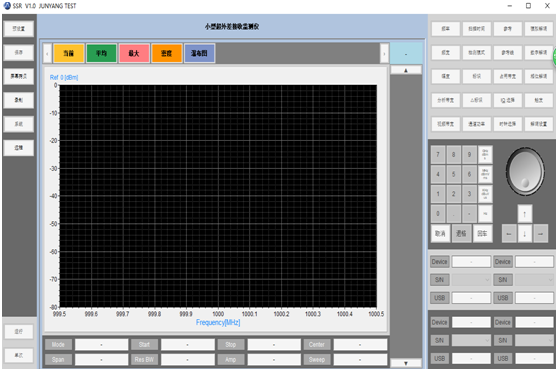The width and height of the screenshot is (558, 371).
Task: Open the first S/N dropdown in upper device panel
Action: 471,280
